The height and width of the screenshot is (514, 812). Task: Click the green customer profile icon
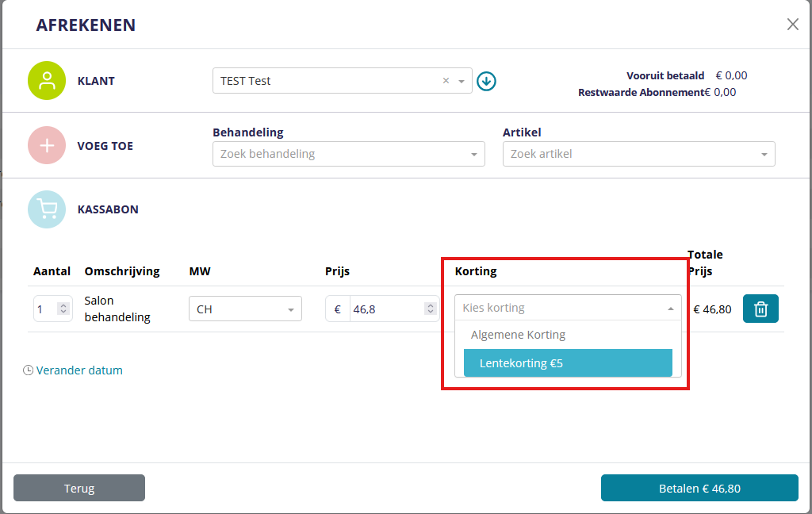click(47, 81)
